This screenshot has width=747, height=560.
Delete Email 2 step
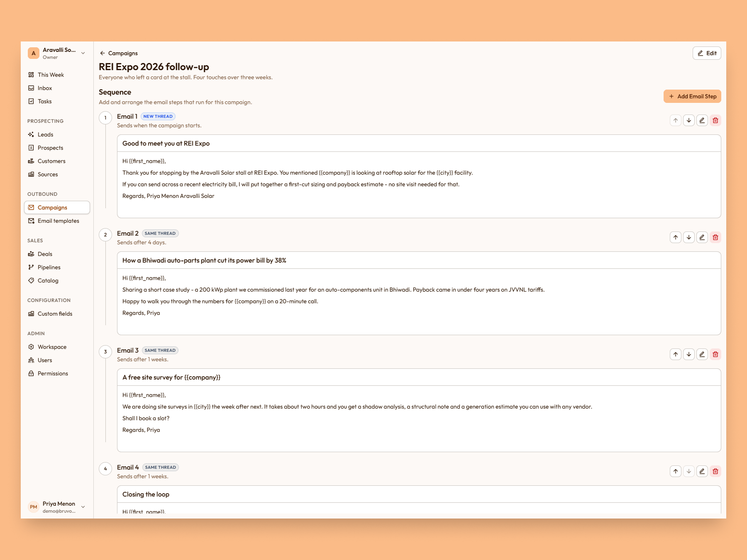coord(715,237)
